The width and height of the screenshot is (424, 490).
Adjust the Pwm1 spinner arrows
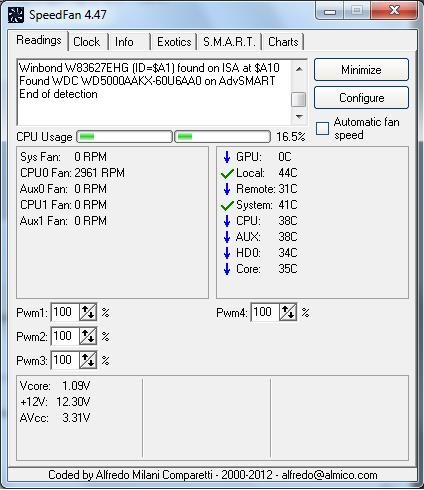point(88,312)
